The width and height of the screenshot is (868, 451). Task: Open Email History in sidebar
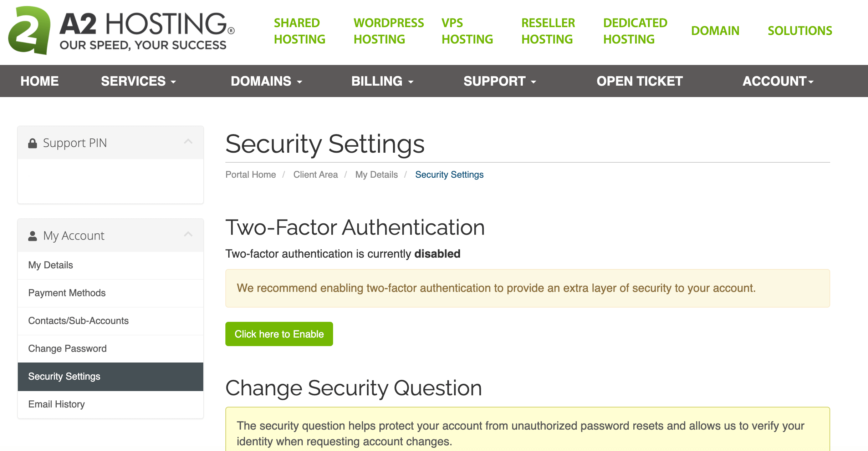[56, 404]
